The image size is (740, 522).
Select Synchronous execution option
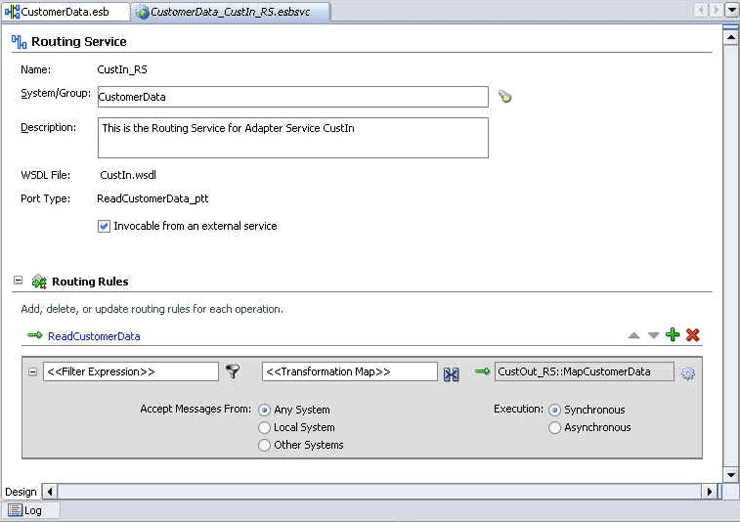[555, 410]
